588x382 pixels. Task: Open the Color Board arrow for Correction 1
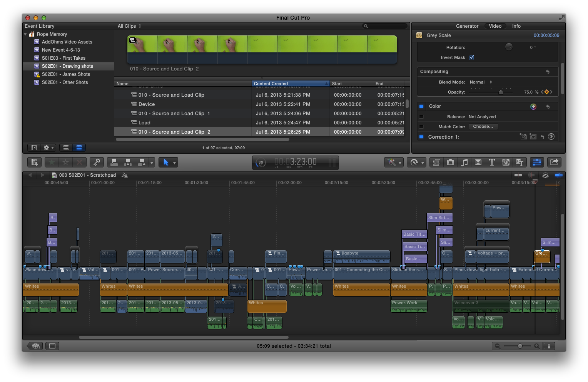click(x=551, y=137)
